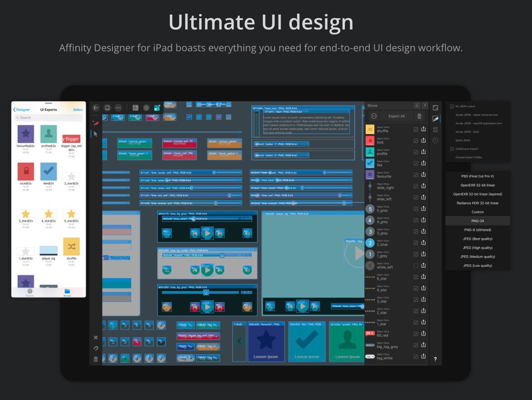This screenshot has width=532, height=400.
Task: Choose JPEG (Low quality) format
Action: point(478,266)
